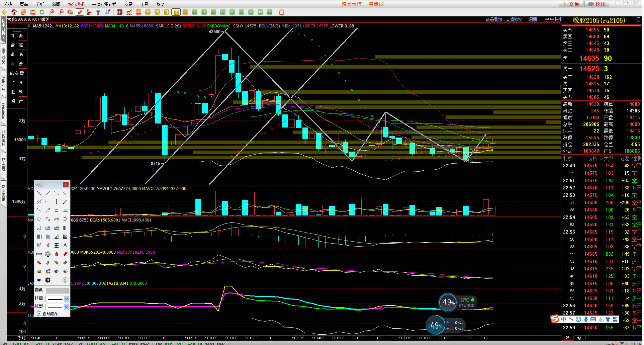Open the 系统 menu

tap(8, 4)
